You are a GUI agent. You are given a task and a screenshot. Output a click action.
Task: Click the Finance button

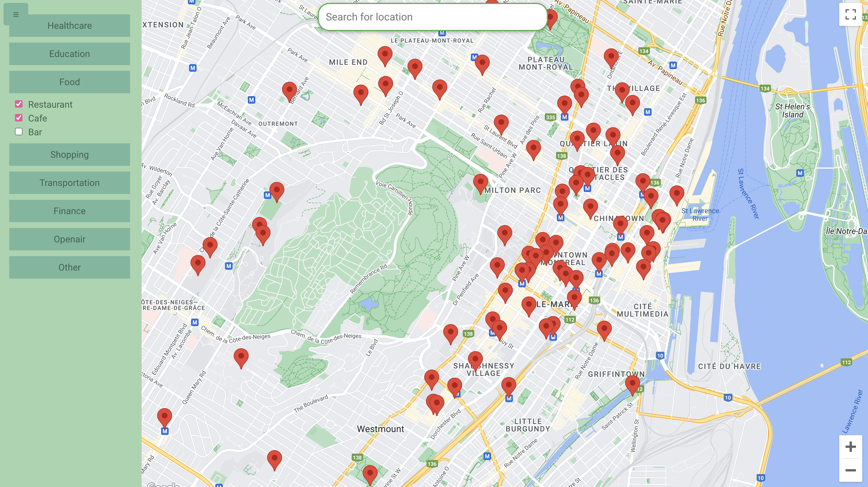pyautogui.click(x=69, y=211)
